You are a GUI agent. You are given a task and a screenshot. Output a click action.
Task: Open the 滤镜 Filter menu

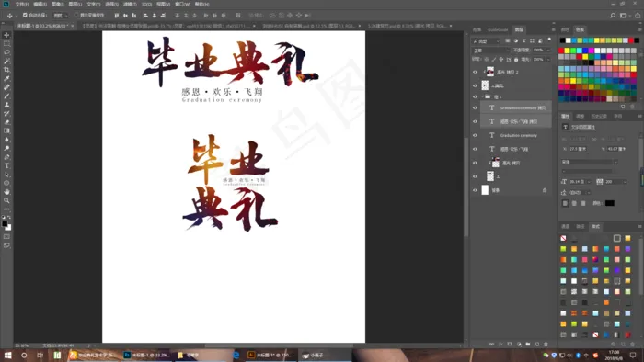pyautogui.click(x=130, y=4)
